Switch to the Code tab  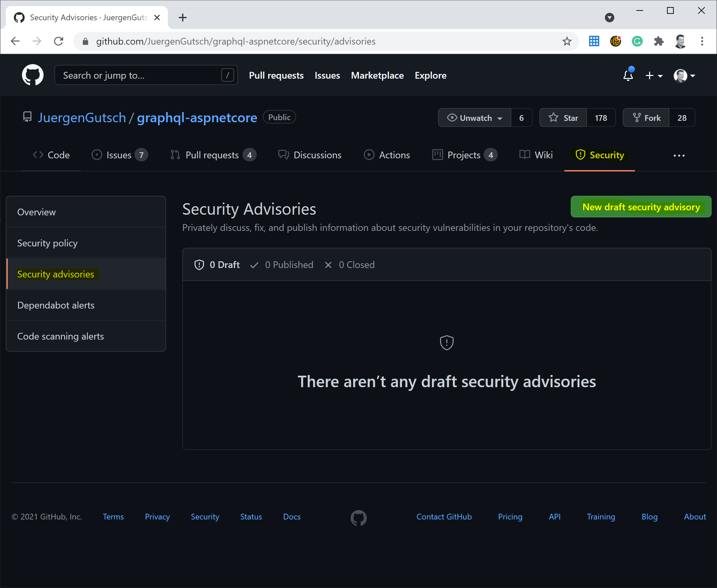52,155
